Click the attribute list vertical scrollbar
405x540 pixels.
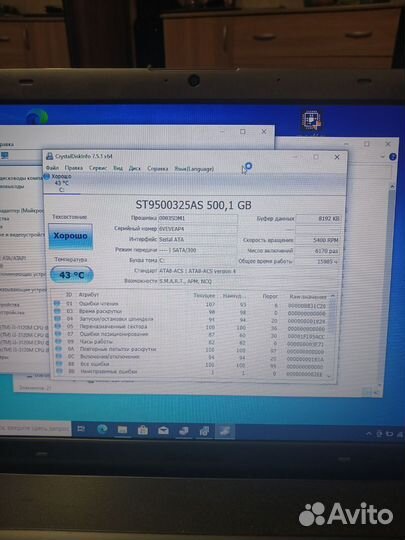pos(332,336)
